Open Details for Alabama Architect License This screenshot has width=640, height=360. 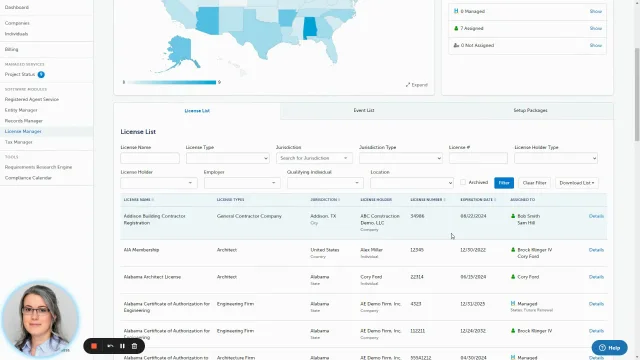pos(596,277)
